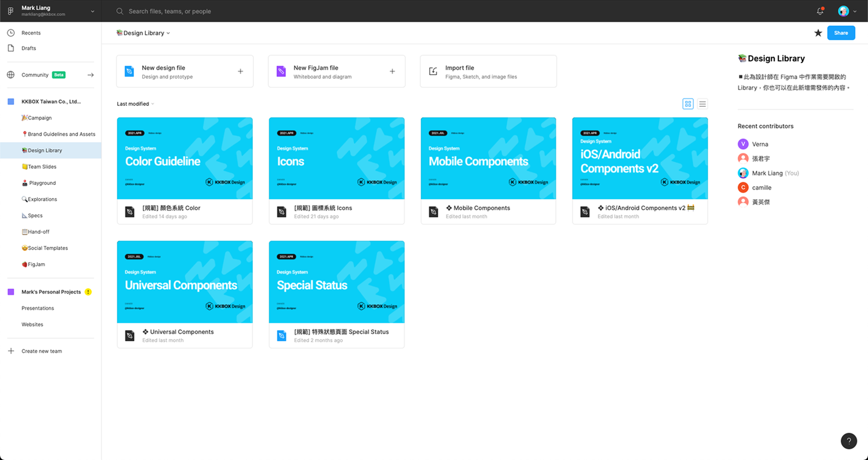This screenshot has height=460, width=868.
Task: Open the Color Guideline thumbnail
Action: [185, 158]
